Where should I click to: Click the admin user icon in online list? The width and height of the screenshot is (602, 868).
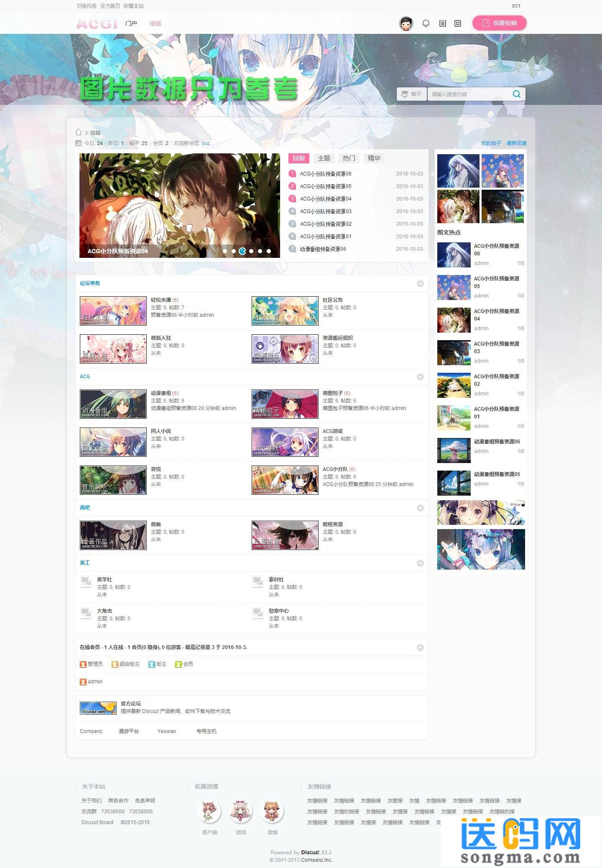(x=83, y=682)
